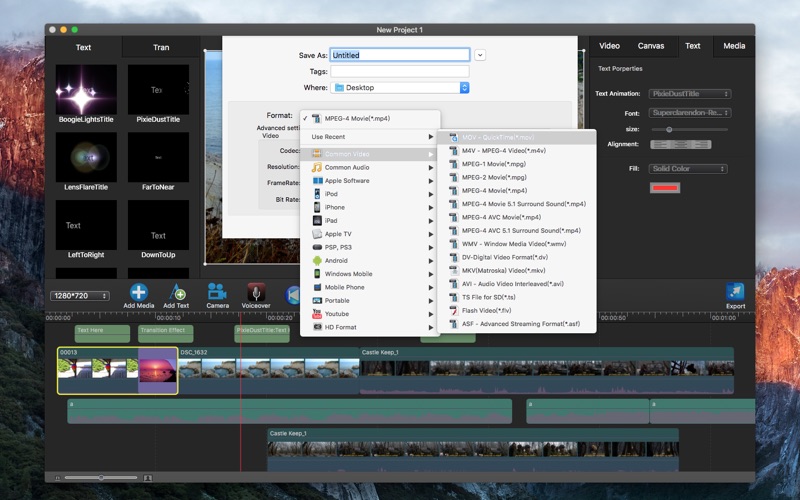Select the Text tab in the properties panel
800x500 pixels.
pos(692,46)
